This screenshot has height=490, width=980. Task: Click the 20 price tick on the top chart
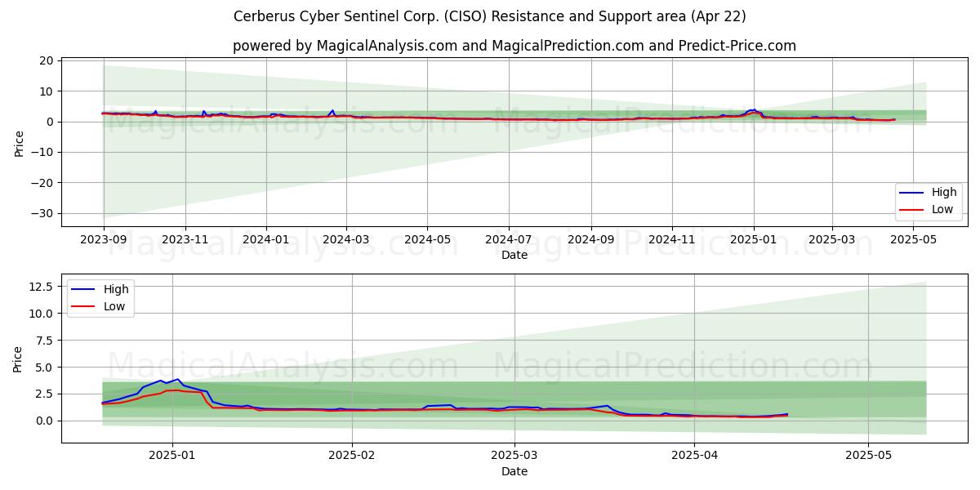click(x=47, y=60)
